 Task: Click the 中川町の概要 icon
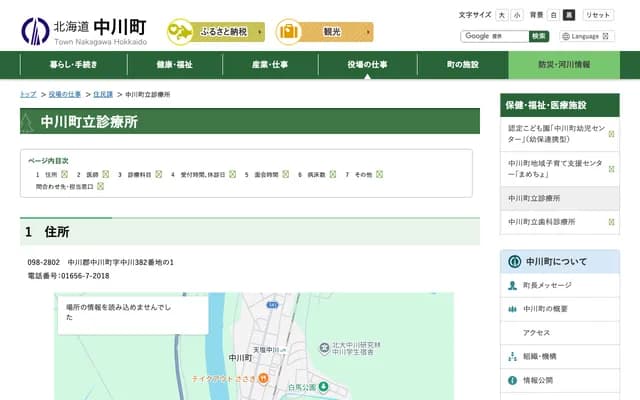tap(513, 309)
